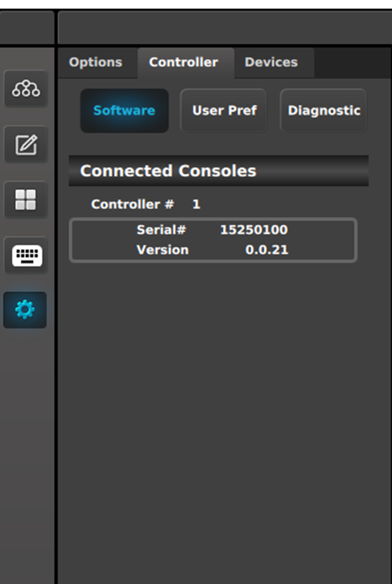Select the four-square grid layout icon

[26, 200]
